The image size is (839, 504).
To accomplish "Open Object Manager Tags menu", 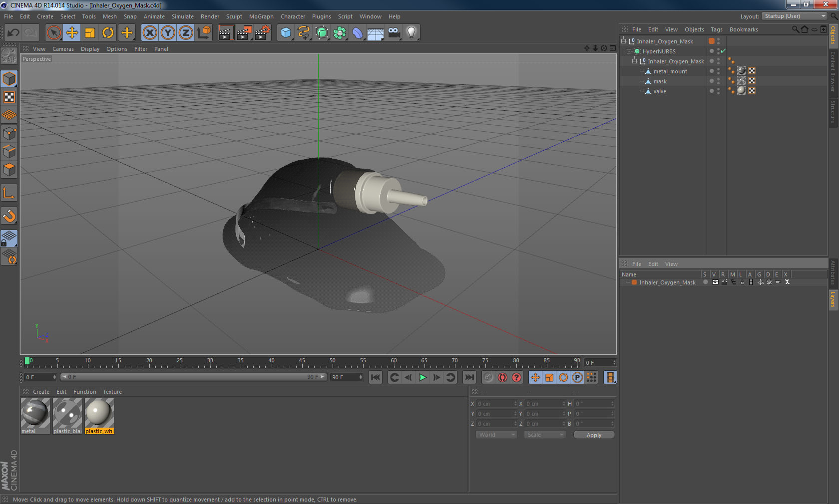I will click(x=717, y=29).
